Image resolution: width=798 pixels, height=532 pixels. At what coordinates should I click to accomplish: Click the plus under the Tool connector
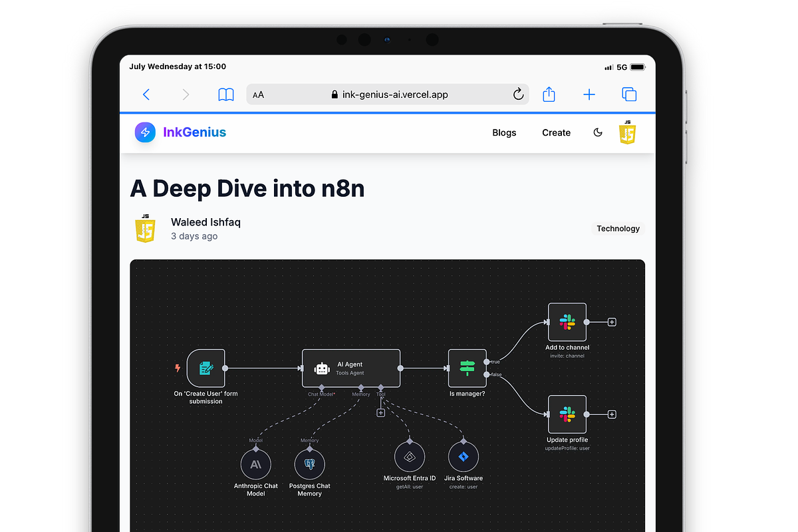point(381,413)
